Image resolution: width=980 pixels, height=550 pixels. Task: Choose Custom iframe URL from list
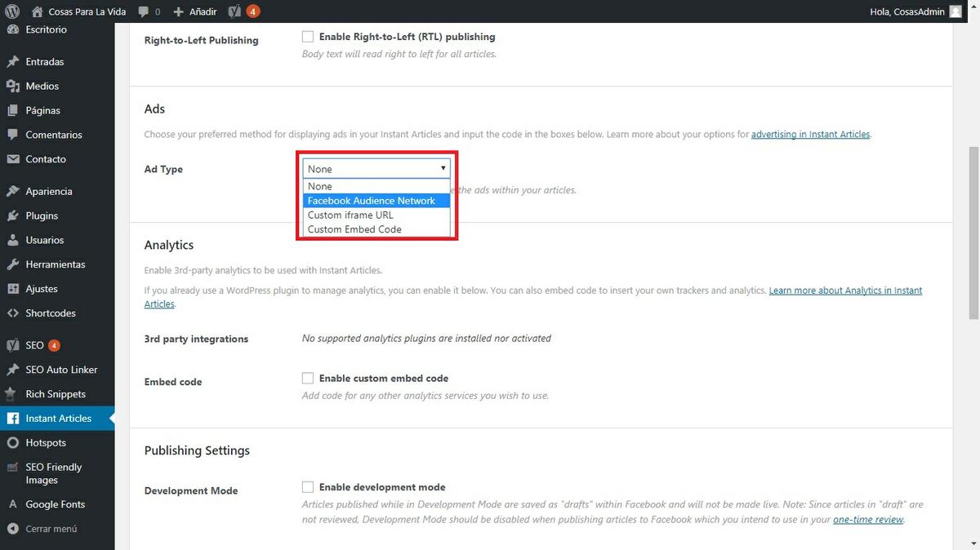coord(350,215)
